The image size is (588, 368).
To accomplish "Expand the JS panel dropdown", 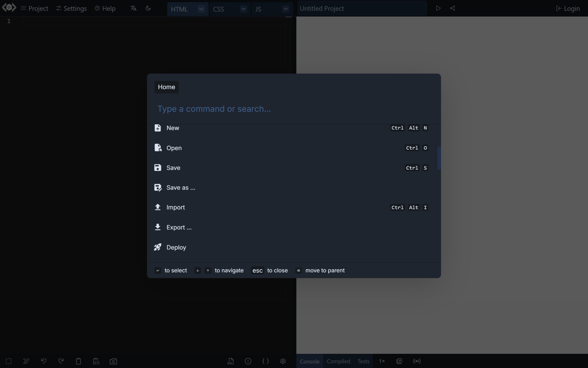I will pos(286,9).
